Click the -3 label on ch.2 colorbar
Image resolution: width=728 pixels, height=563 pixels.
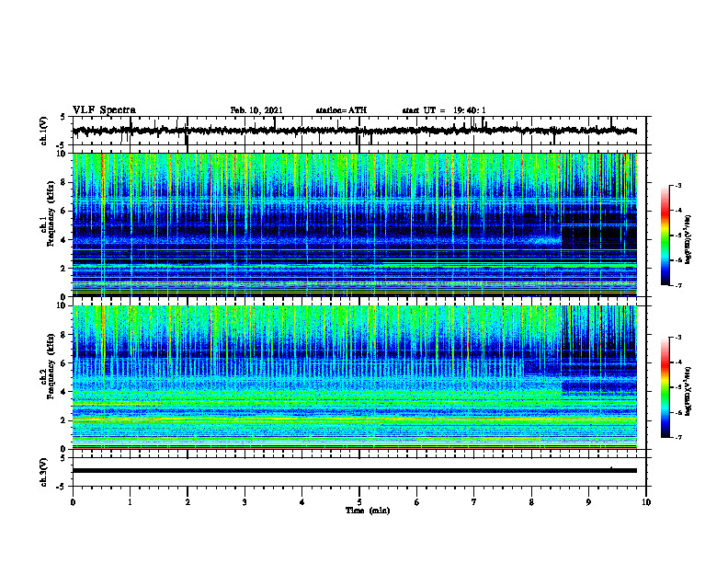click(677, 338)
